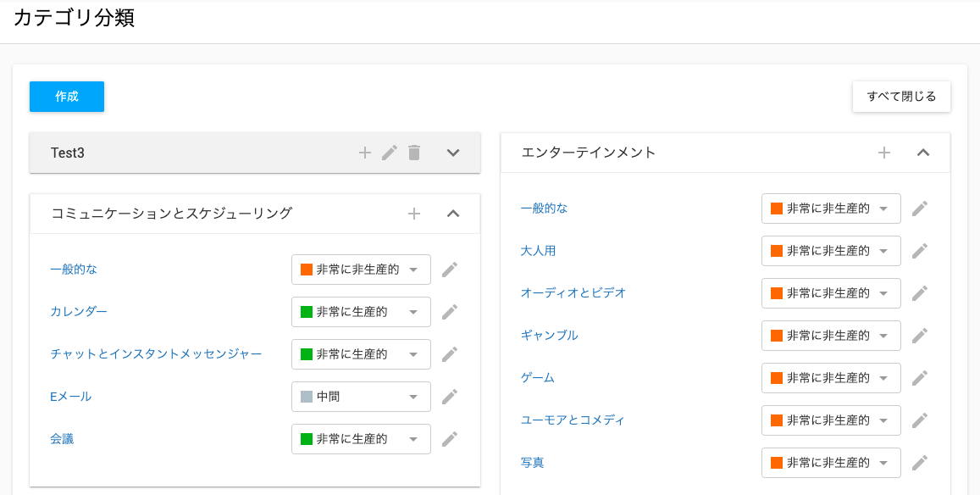Screen dimensions: 980x495
Task: Add item to エンターテインメント with plus icon
Action: coord(883,153)
